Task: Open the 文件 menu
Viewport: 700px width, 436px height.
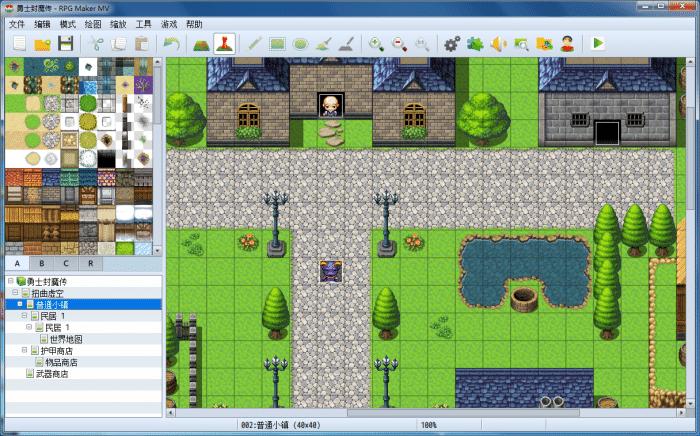Action: (17, 24)
